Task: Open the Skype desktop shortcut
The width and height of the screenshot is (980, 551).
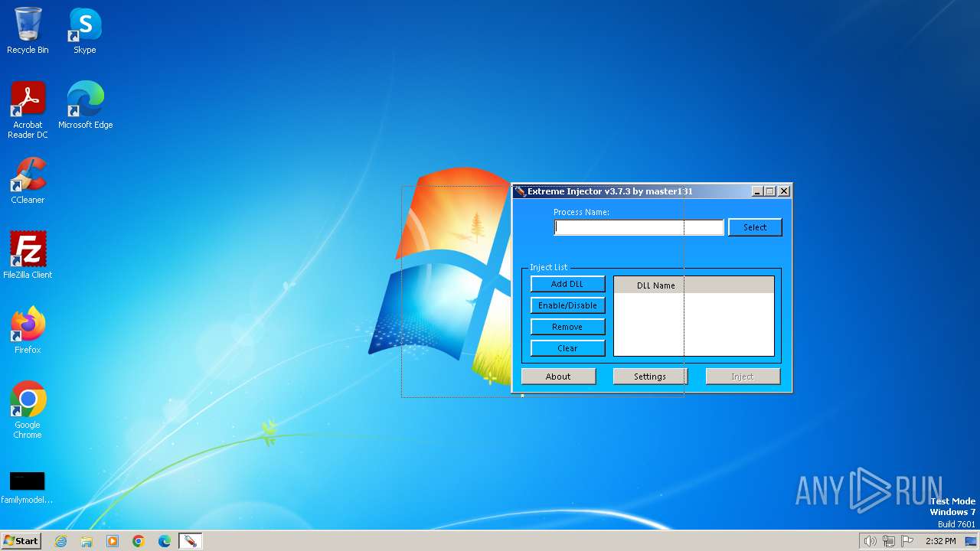Action: (x=85, y=31)
